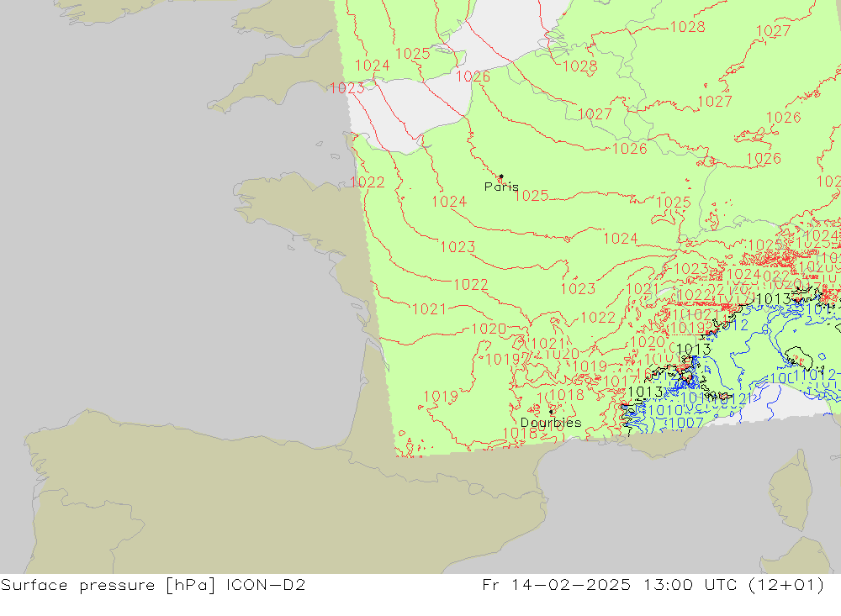The width and height of the screenshot is (841, 616).
Task: Select the black dot marker above Dourbies label
Action: tap(552, 412)
